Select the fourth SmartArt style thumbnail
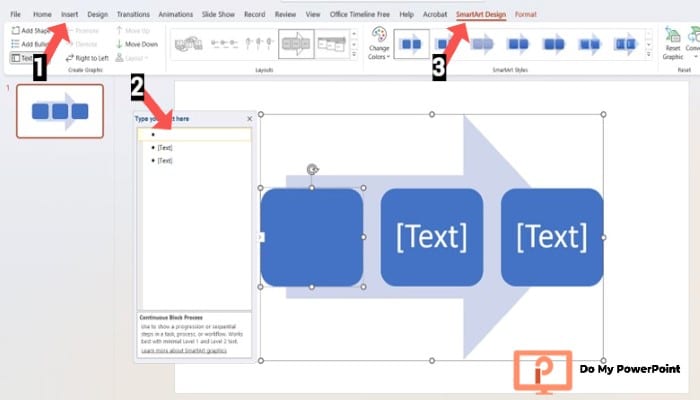The height and width of the screenshot is (400, 700). point(518,44)
